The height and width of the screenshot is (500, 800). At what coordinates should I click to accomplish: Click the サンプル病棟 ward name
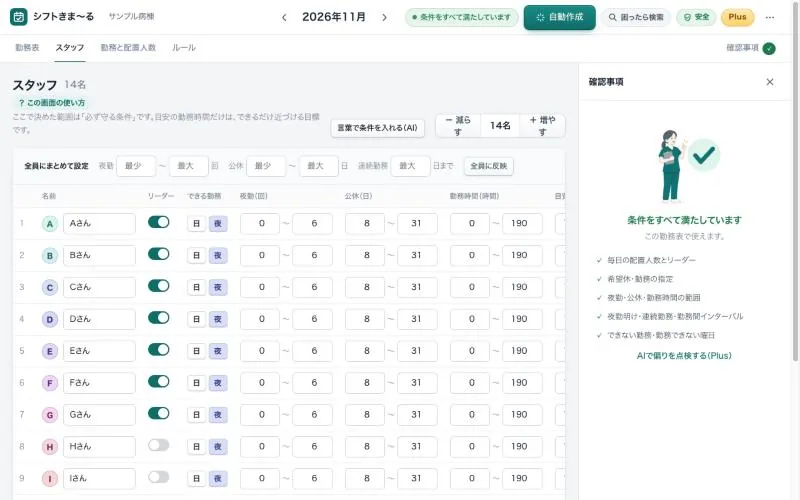pyautogui.click(x=131, y=16)
